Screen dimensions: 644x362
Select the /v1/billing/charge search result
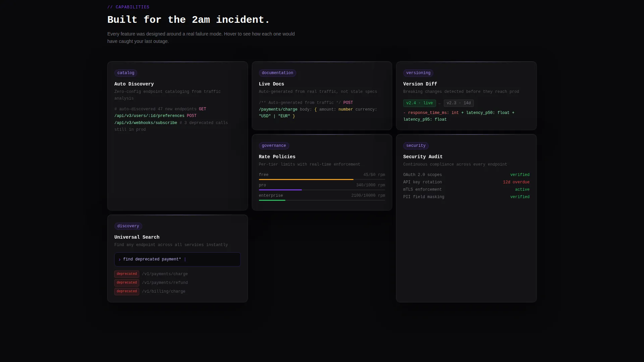click(163, 292)
